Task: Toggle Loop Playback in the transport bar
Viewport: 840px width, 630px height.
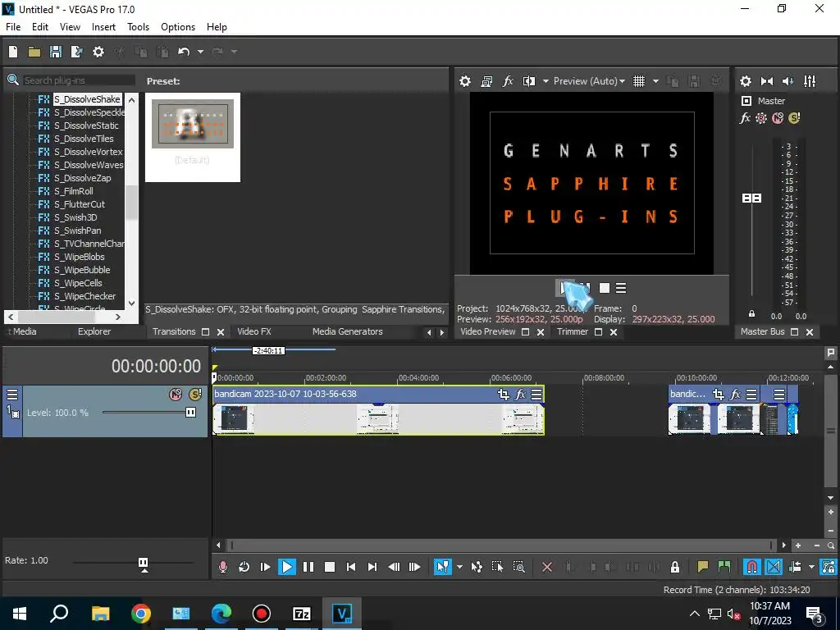Action: [244, 567]
